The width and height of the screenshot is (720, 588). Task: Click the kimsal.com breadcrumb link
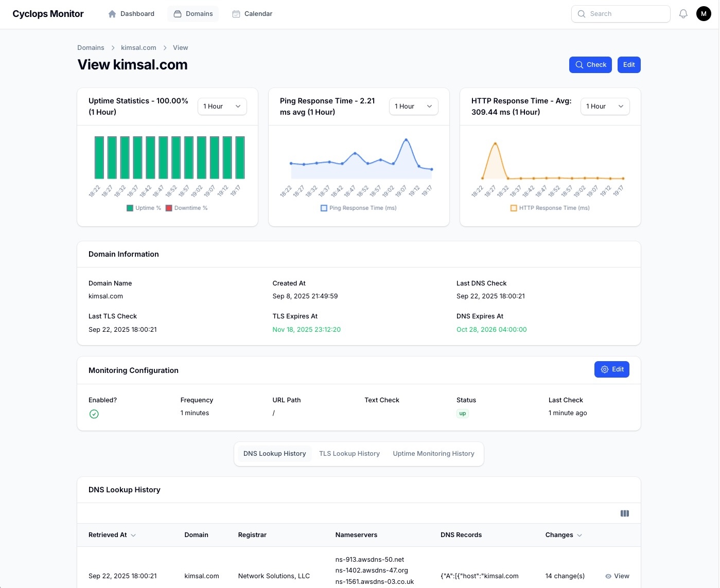tap(138, 47)
